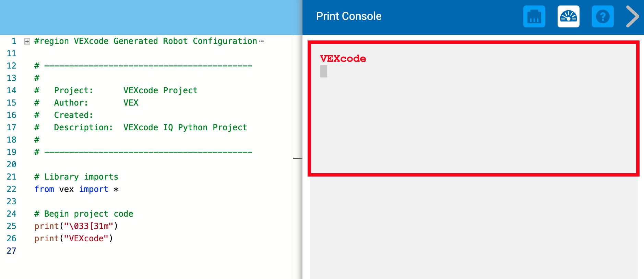Collapse the Print Console with the chevron arrow
The width and height of the screenshot is (644, 279).
tap(632, 16)
